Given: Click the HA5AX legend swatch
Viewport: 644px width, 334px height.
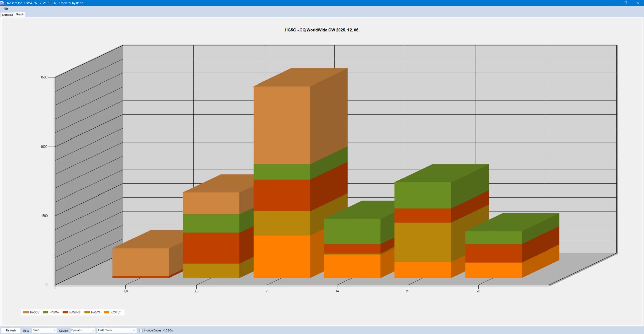Looking at the screenshot, I should 87,312.
